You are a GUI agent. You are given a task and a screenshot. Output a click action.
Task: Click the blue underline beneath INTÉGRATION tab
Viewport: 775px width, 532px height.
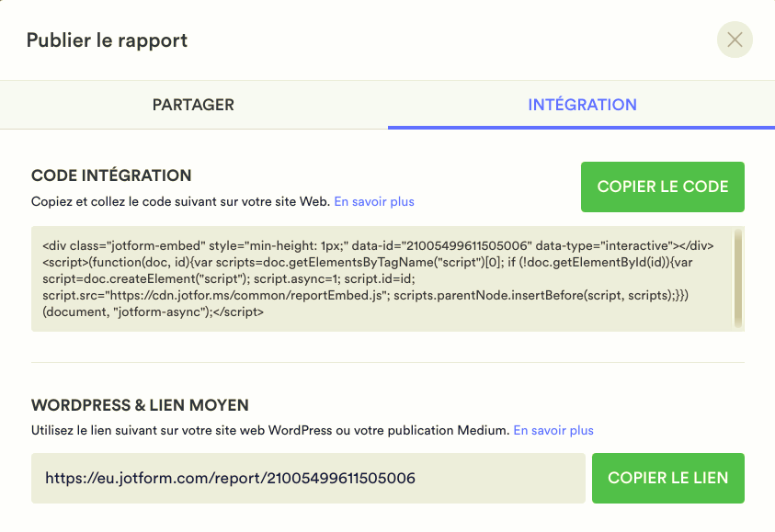[x=581, y=127]
